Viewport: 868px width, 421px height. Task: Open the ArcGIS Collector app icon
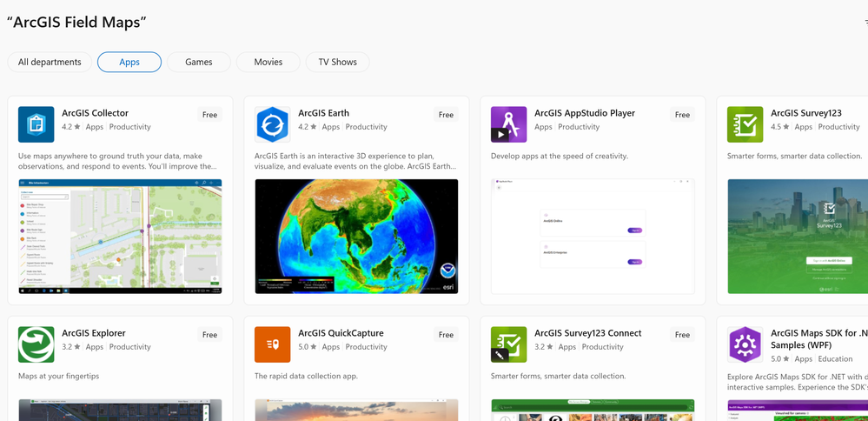pos(36,124)
